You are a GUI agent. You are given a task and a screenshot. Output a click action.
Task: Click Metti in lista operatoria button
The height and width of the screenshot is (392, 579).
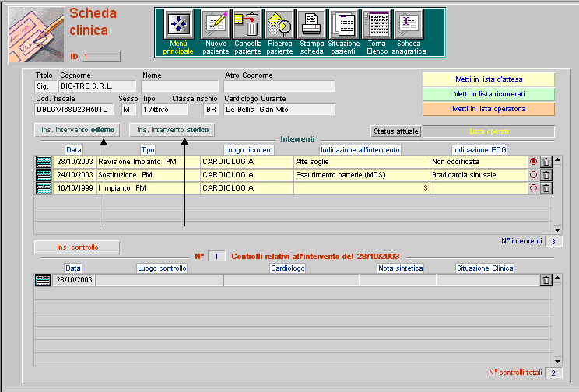(x=489, y=109)
